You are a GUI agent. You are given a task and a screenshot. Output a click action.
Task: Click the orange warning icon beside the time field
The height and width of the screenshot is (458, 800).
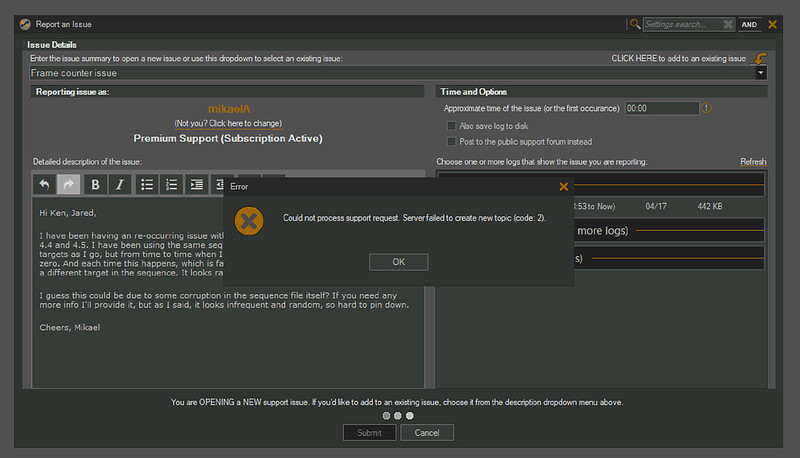(707, 108)
